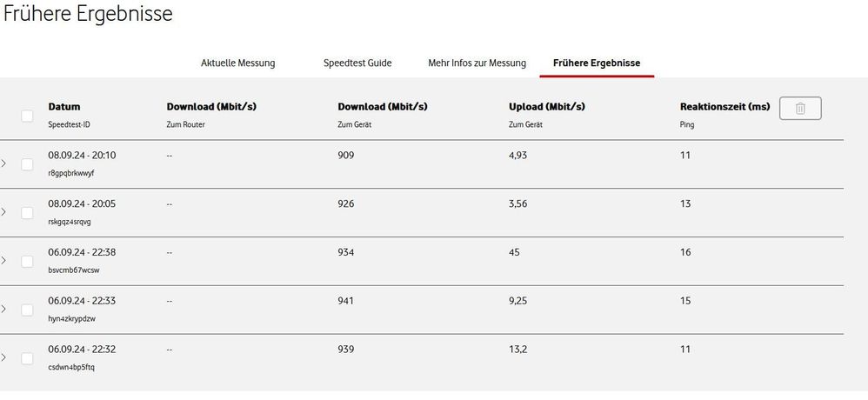Click the Reaktionszeit (ms) column header
The height and width of the screenshot is (400, 868).
(x=724, y=107)
